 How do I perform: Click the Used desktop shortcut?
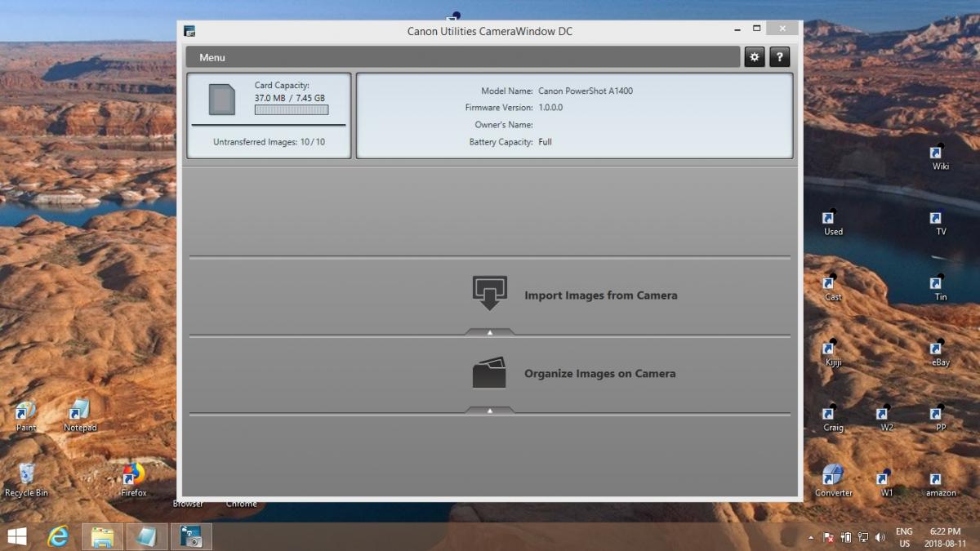tap(833, 222)
